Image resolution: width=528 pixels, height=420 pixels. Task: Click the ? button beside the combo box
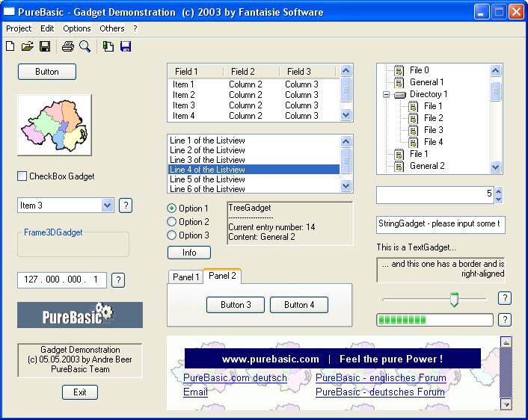point(126,206)
